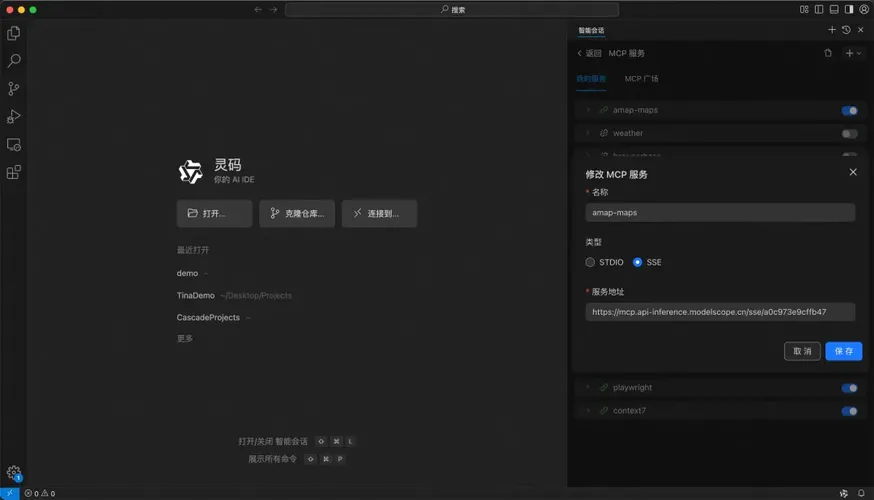The image size is (874, 500).
Task: Click the 名称 input field with amap-maps
Action: point(720,212)
